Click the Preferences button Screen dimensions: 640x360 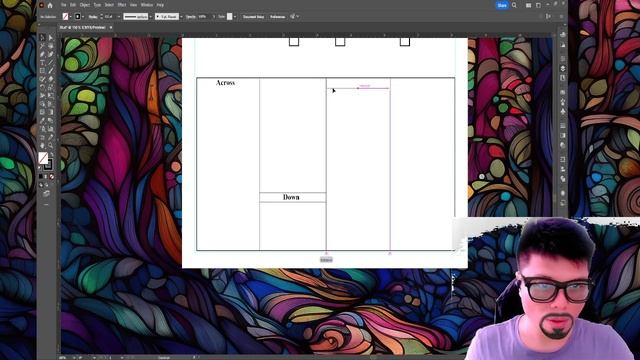(x=278, y=17)
